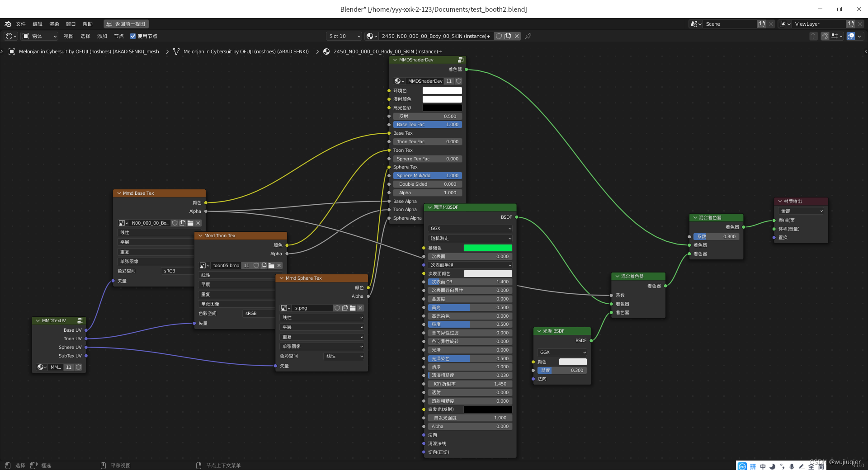
Task: Click the group icon on MMDShaderDev node header
Action: click(461, 60)
